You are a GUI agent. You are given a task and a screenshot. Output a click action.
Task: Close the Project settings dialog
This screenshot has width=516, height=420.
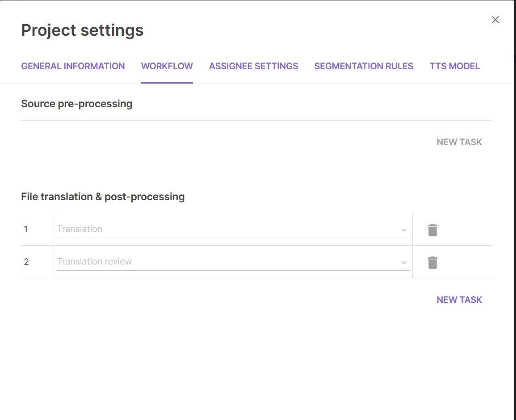tap(495, 20)
